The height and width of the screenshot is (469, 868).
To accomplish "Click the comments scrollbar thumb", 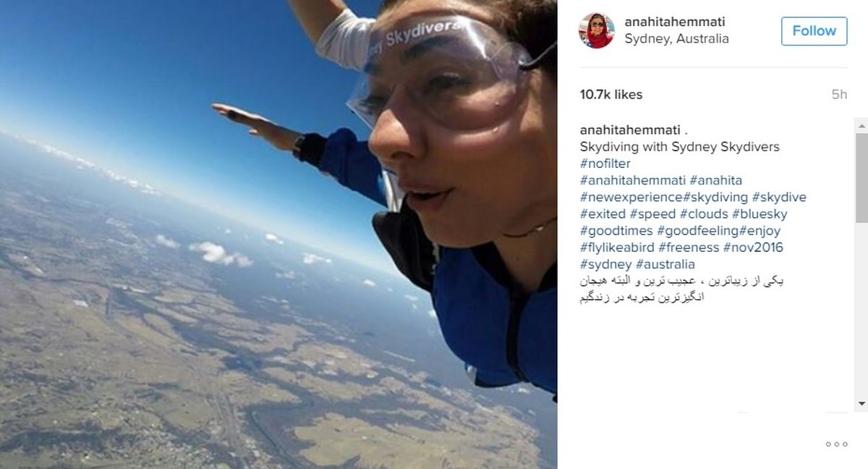I will tap(861, 178).
